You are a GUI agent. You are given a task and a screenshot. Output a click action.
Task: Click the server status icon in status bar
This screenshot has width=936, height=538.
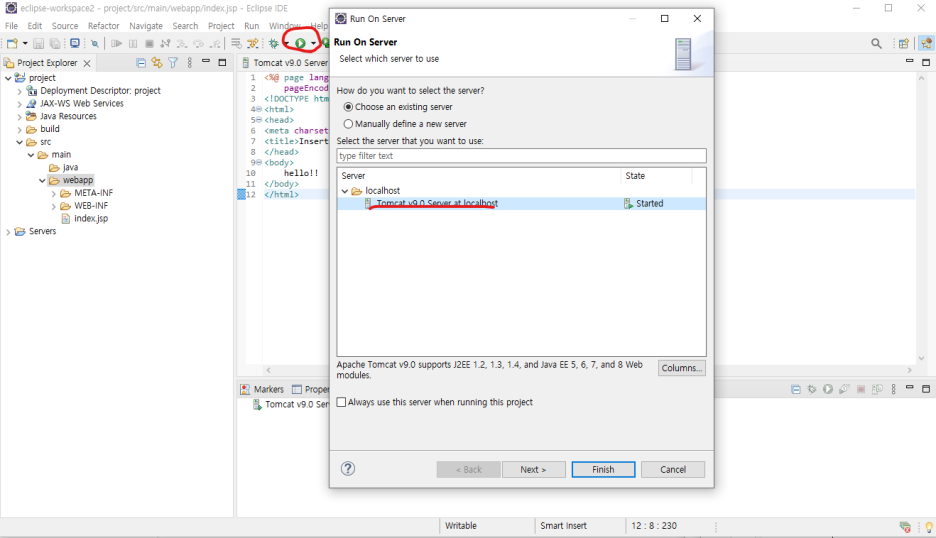pos(905,527)
